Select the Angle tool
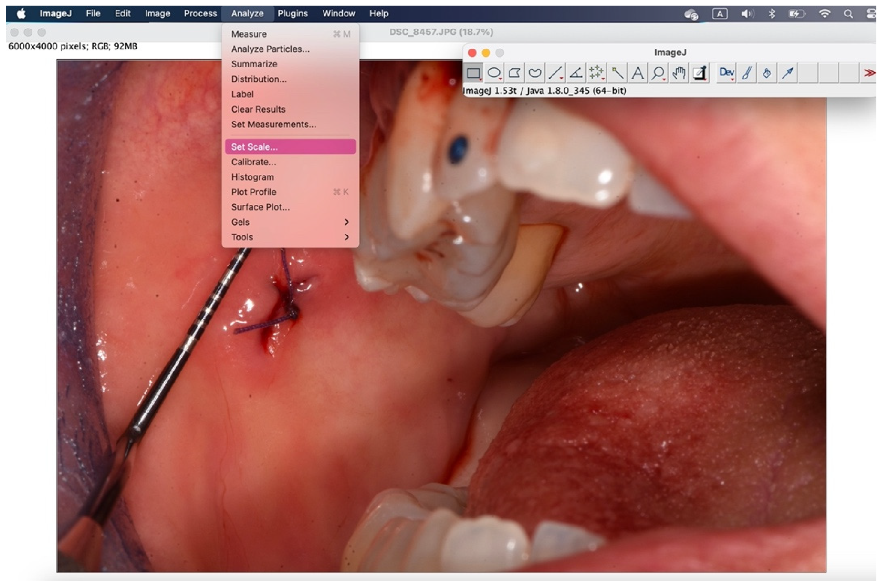The image size is (882, 588). (x=576, y=73)
